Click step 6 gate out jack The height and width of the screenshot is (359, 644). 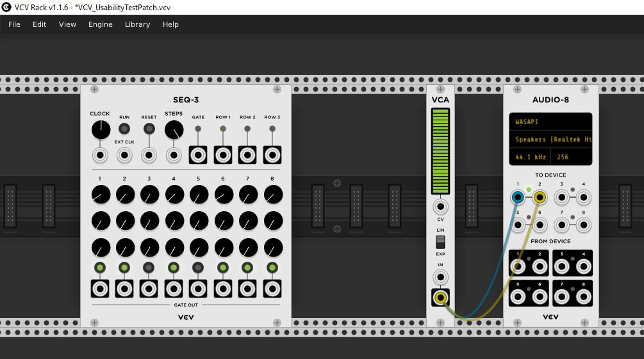coord(222,289)
